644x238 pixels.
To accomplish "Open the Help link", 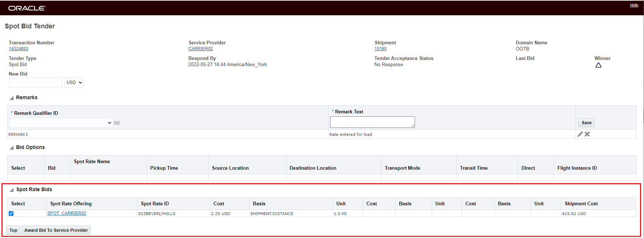I will [x=634, y=5].
